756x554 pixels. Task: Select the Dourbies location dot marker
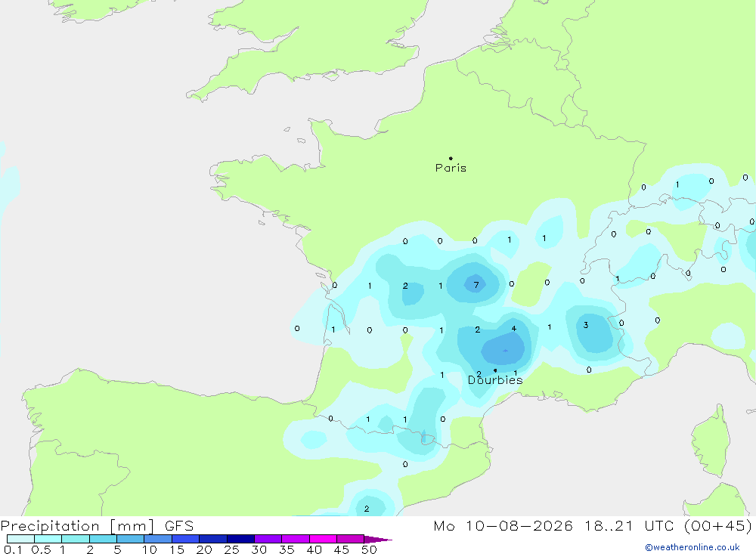(495, 370)
